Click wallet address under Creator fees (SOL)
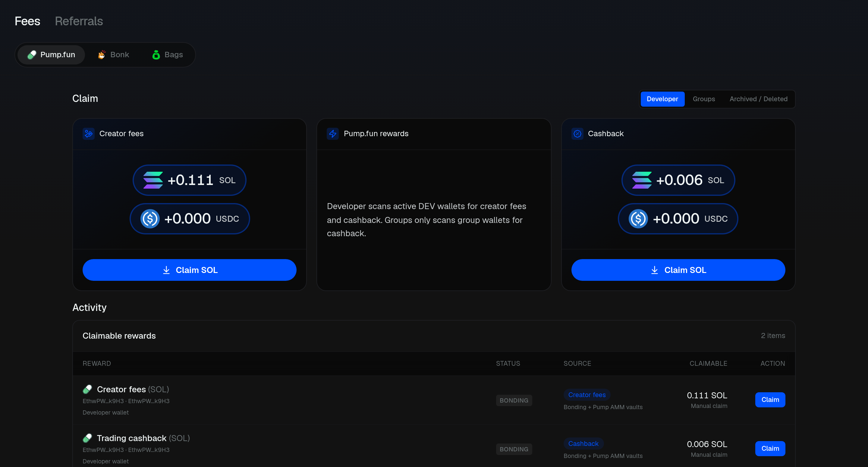The image size is (868, 467). coord(126,401)
